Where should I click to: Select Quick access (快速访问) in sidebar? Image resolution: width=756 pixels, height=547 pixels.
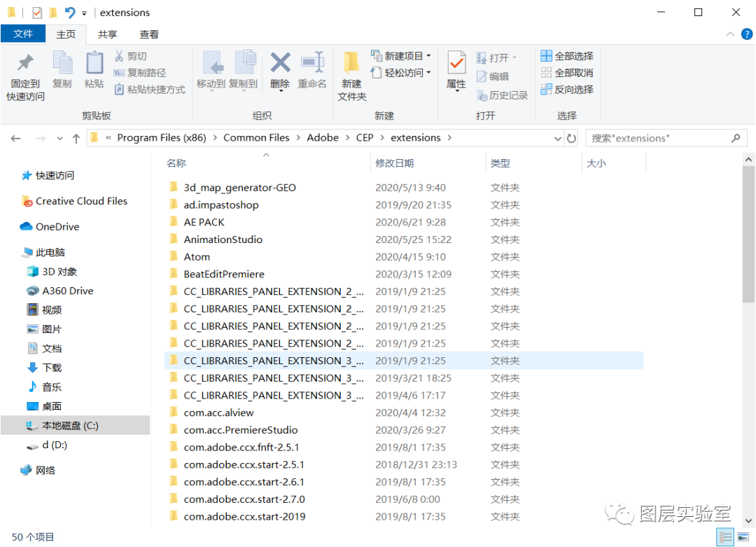48,176
